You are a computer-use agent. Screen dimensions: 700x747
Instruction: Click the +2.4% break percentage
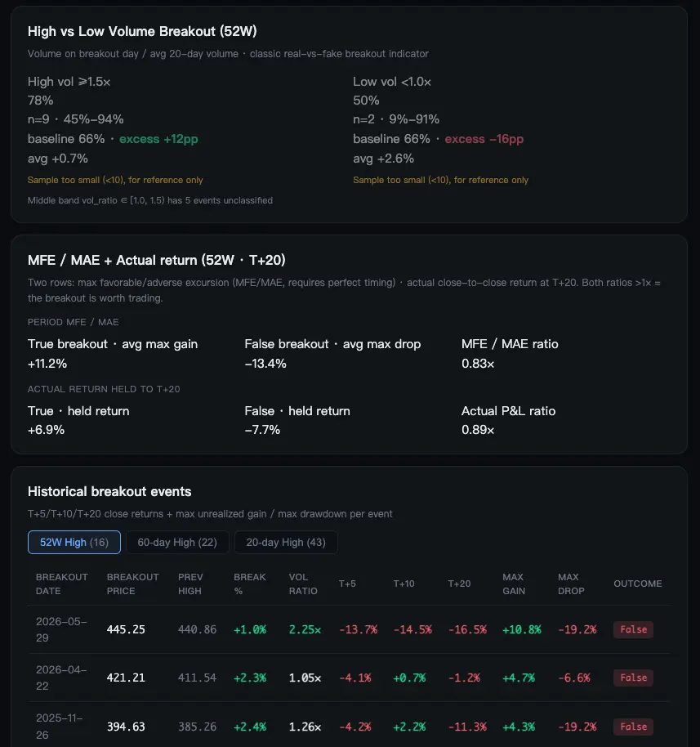click(250, 727)
